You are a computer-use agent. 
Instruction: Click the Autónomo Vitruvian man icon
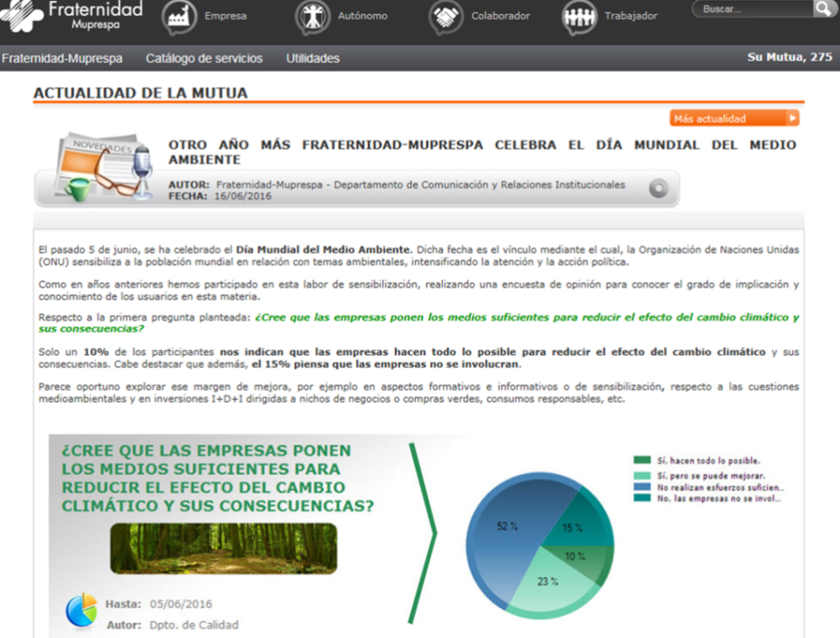313,17
